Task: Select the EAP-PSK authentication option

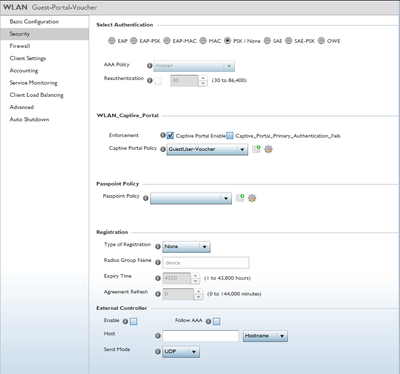Action: pos(134,41)
